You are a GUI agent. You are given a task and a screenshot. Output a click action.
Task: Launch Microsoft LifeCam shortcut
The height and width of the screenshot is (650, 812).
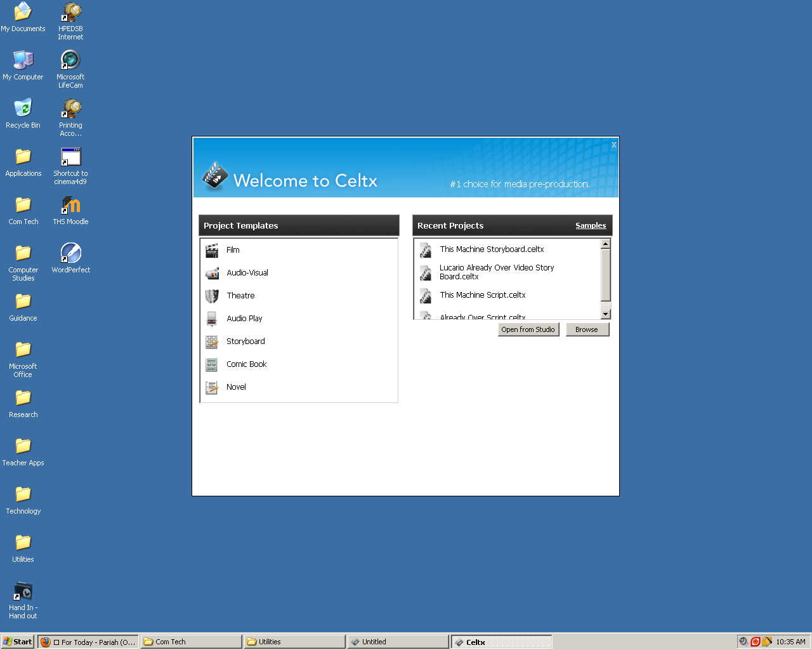point(70,59)
